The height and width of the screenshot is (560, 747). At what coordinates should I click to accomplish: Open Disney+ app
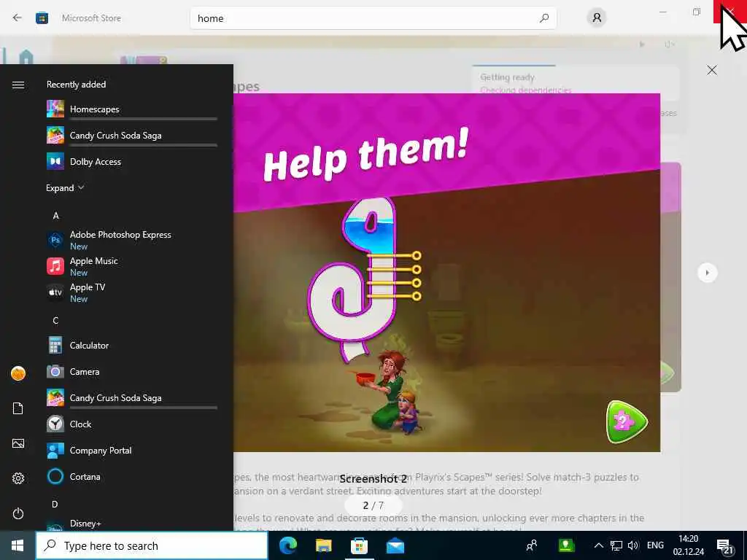[x=132, y=524]
